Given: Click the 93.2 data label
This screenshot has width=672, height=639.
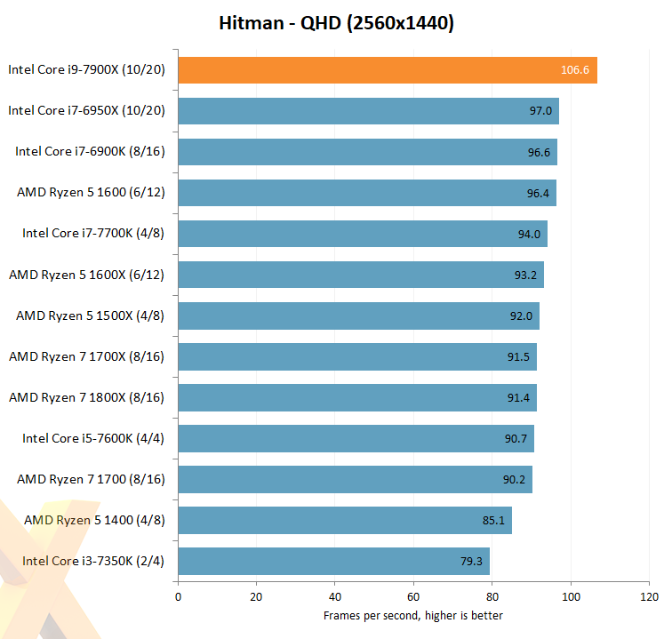Looking at the screenshot, I should [525, 276].
